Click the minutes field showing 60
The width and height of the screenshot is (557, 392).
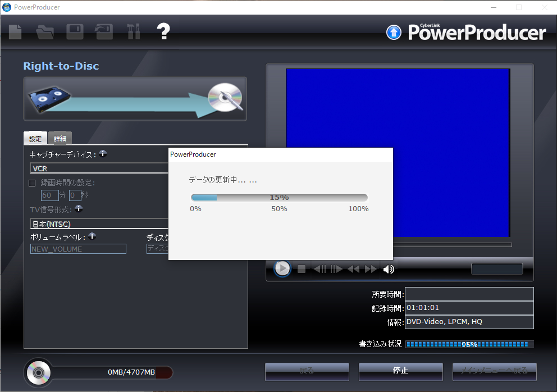click(x=50, y=195)
